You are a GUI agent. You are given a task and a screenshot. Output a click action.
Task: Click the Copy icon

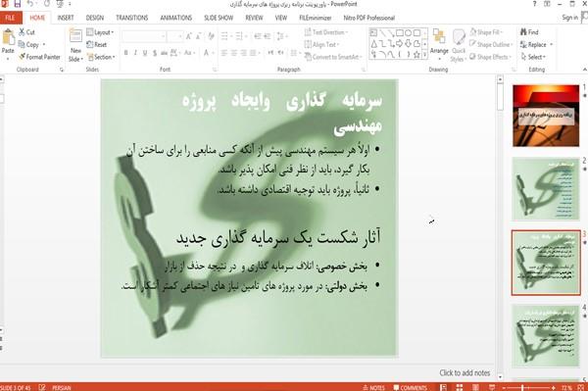22,45
